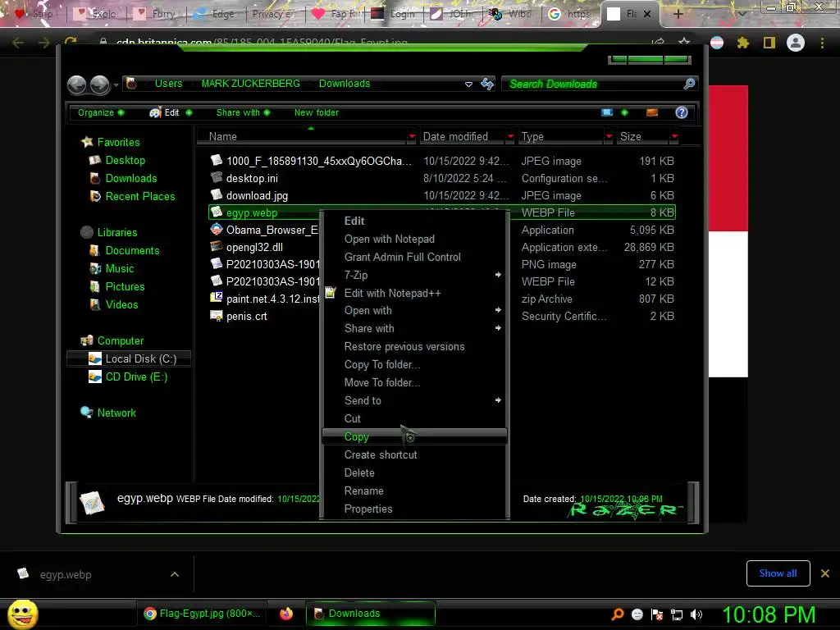Viewport: 840px width, 630px height.
Task: Open Size column filter dropdown arrow
Action: pyautogui.click(x=674, y=137)
